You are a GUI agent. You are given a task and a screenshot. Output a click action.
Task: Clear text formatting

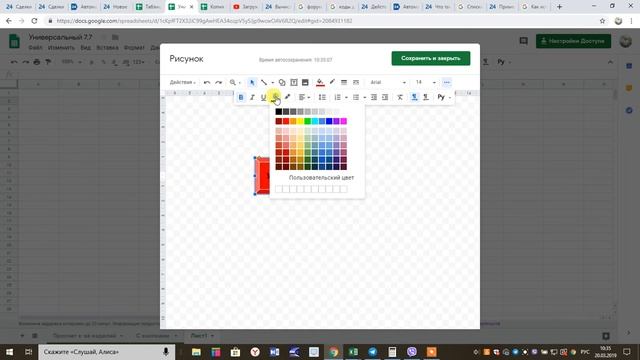(400, 97)
